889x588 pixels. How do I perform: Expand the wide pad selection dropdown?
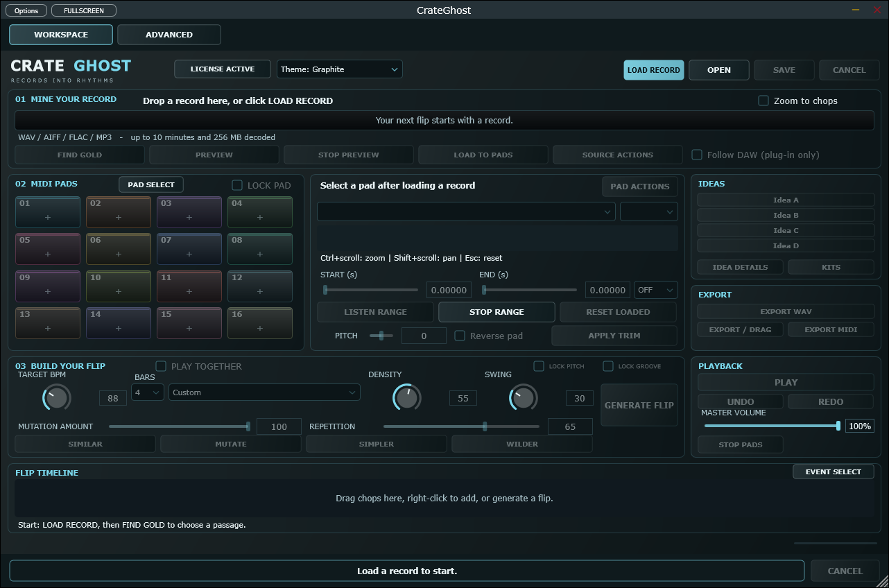tap(467, 211)
